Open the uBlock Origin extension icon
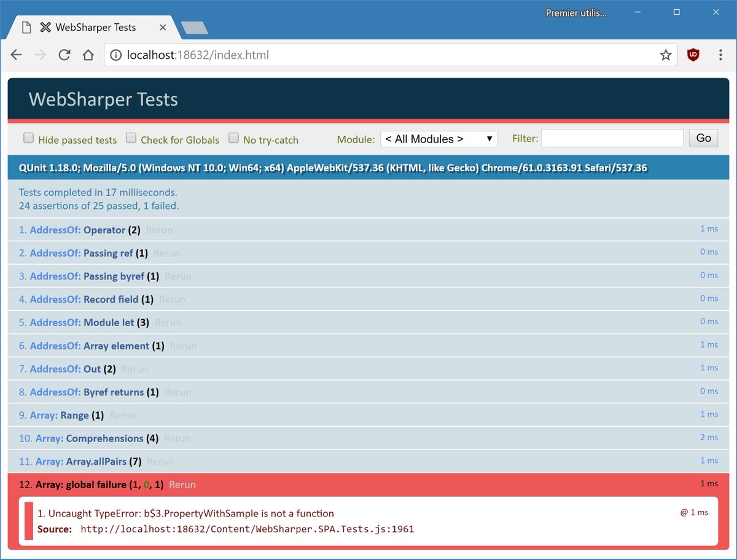Image resolution: width=737 pixels, height=560 pixels. pos(693,55)
